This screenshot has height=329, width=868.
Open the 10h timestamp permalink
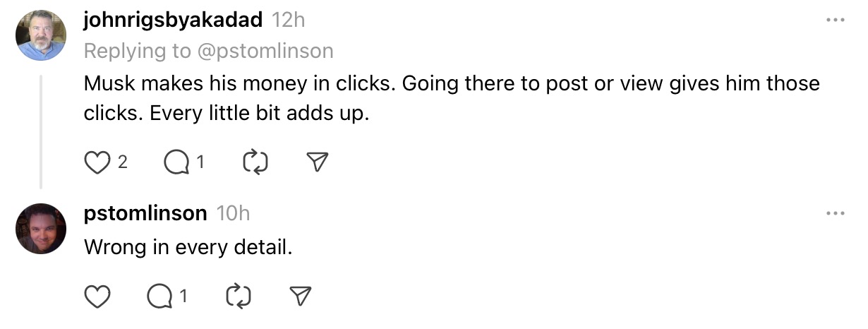[233, 213]
